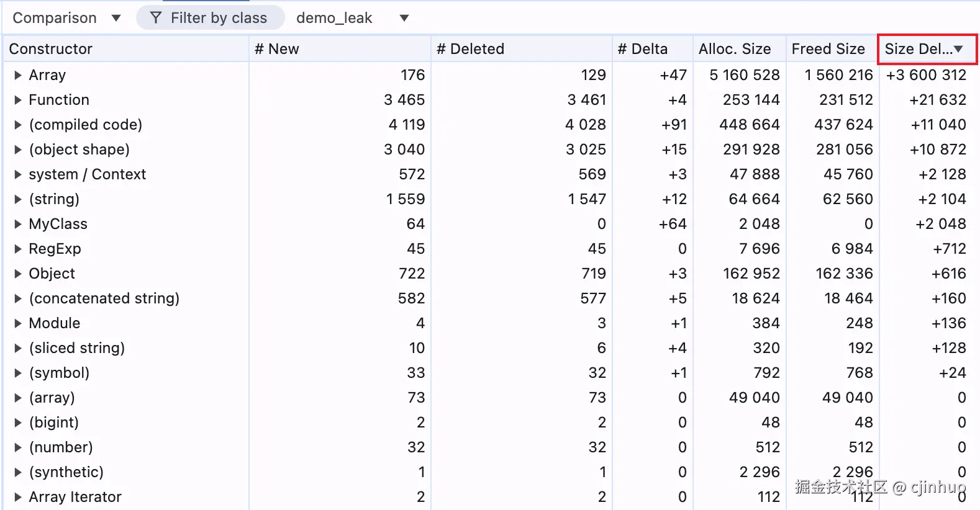
Task: Expand the (object shape) row
Action: (17, 150)
